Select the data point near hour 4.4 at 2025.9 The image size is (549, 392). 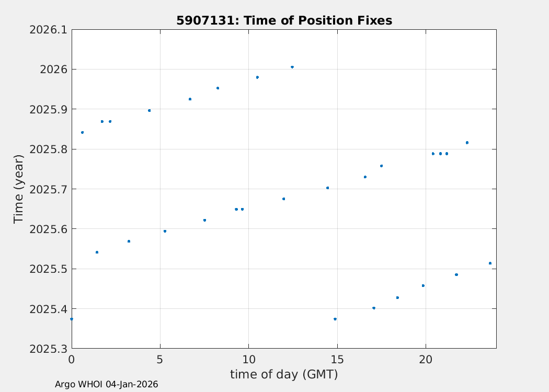point(149,110)
